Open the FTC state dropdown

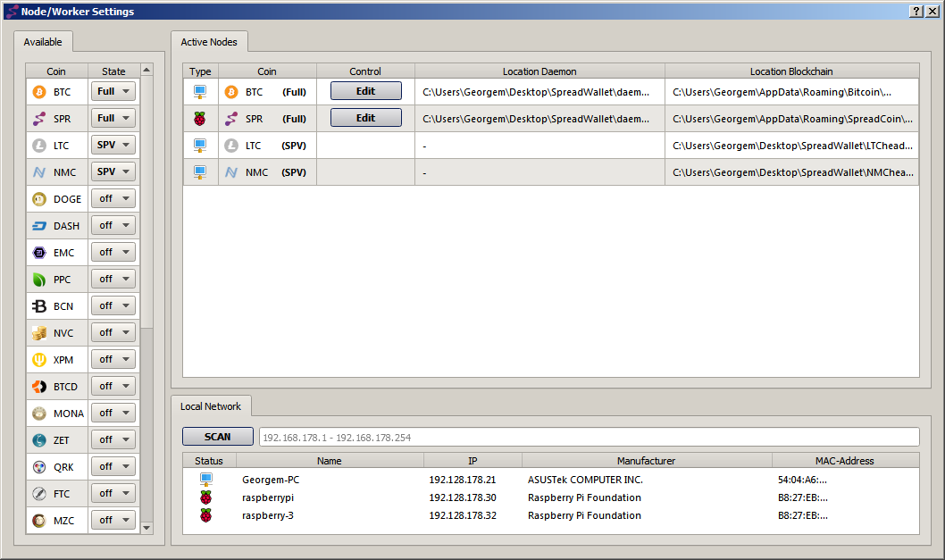click(113, 493)
